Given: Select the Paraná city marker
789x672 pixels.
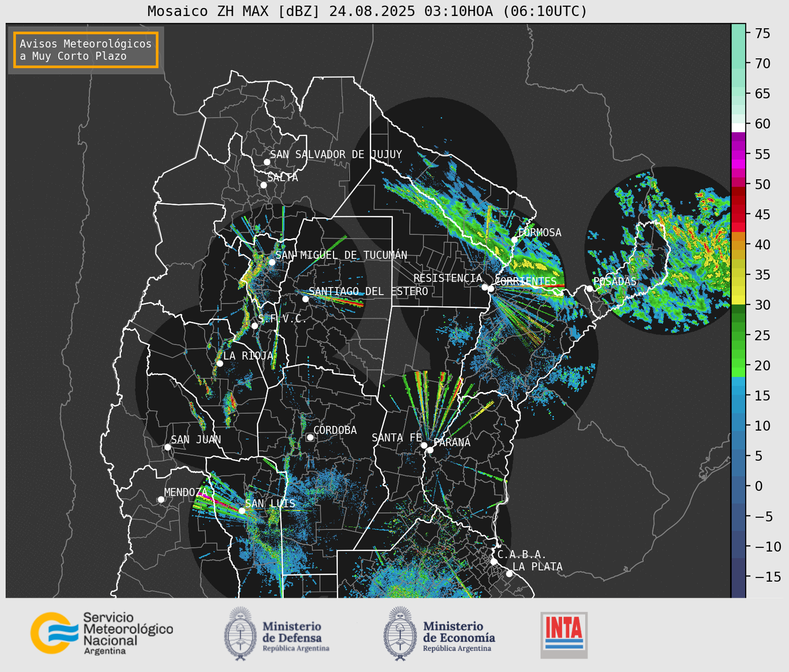Looking at the screenshot, I should click(x=430, y=450).
